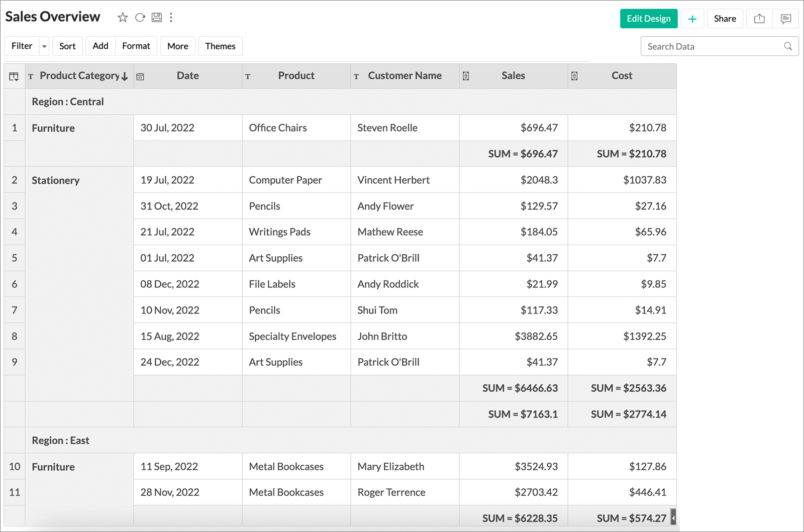Click the Themes button
The width and height of the screenshot is (804, 532).
coord(220,46)
